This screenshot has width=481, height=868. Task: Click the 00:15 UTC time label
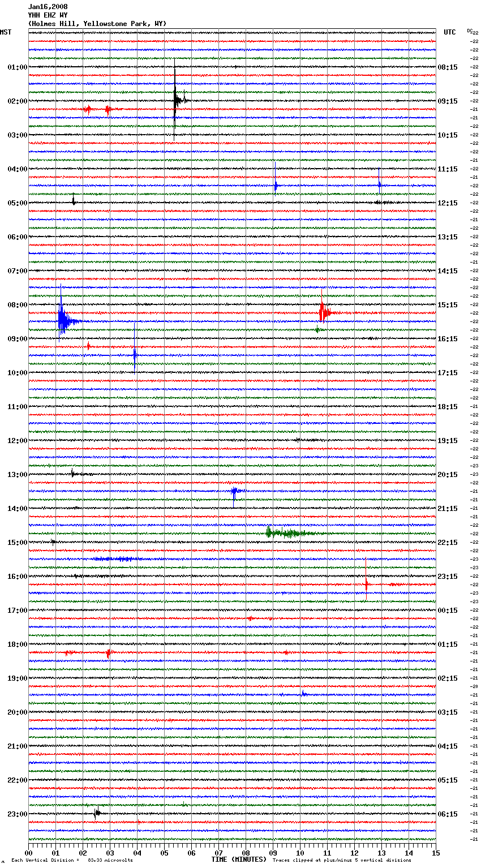click(x=448, y=611)
